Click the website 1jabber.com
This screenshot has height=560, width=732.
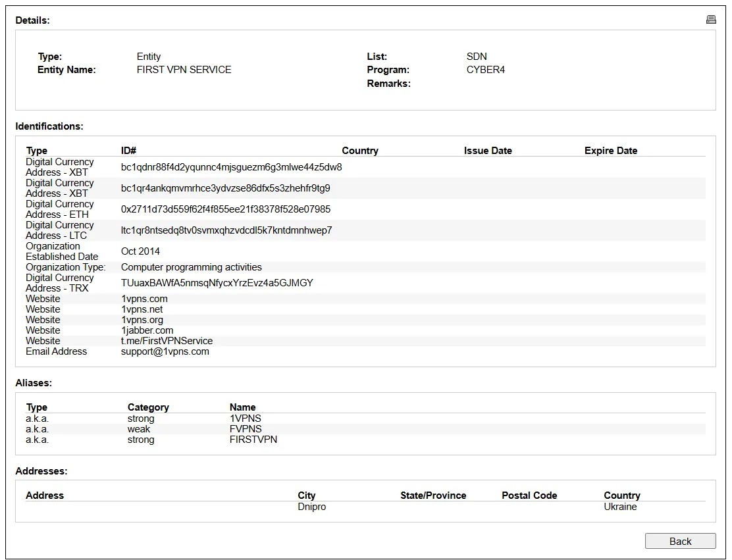point(147,330)
